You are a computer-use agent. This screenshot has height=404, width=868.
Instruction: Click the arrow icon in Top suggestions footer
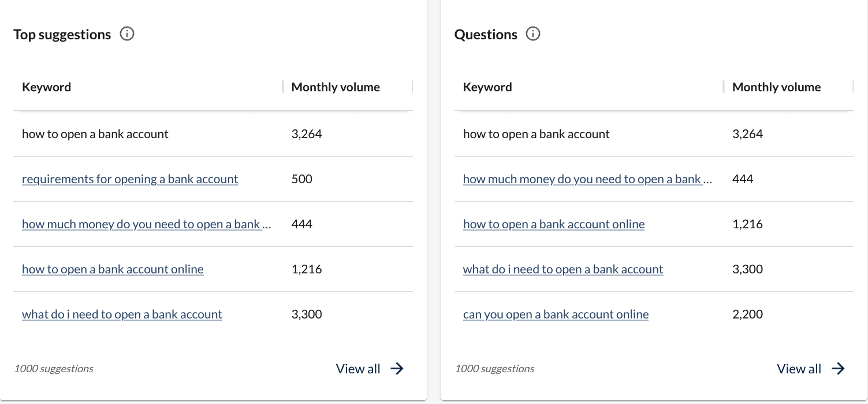[x=397, y=369]
